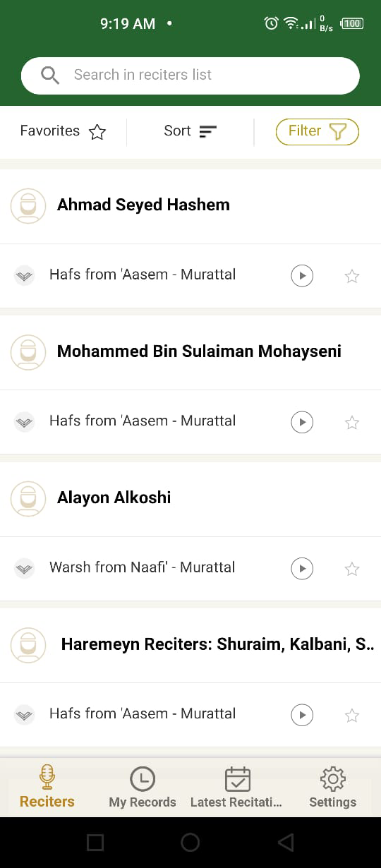This screenshot has width=381, height=868.
Task: Play the Haremeyn Reciters recitation
Action: point(302,716)
